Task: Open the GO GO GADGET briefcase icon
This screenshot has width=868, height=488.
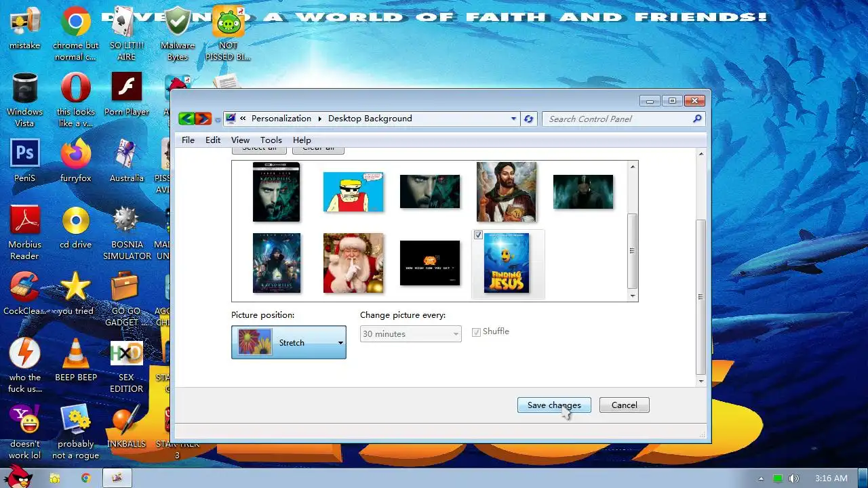Action: [125, 298]
